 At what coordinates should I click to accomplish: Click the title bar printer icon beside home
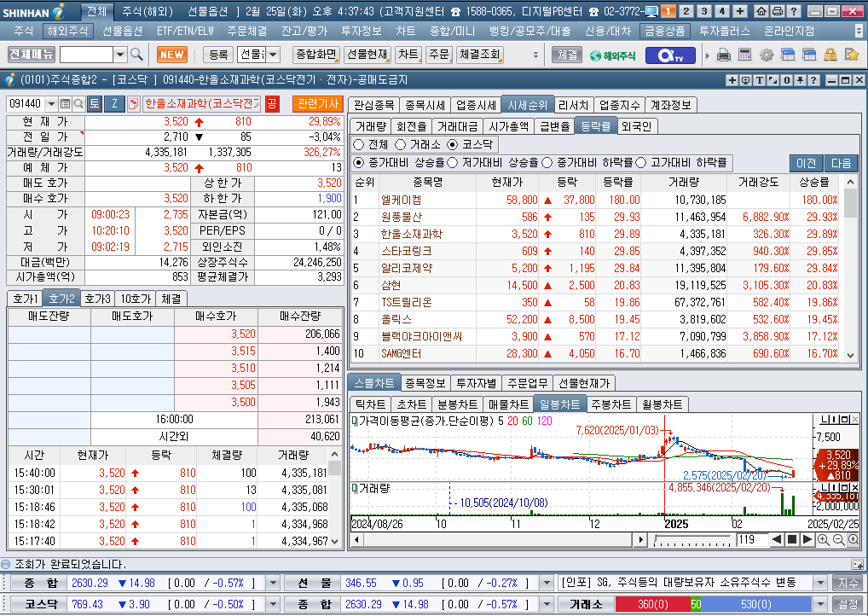778,11
